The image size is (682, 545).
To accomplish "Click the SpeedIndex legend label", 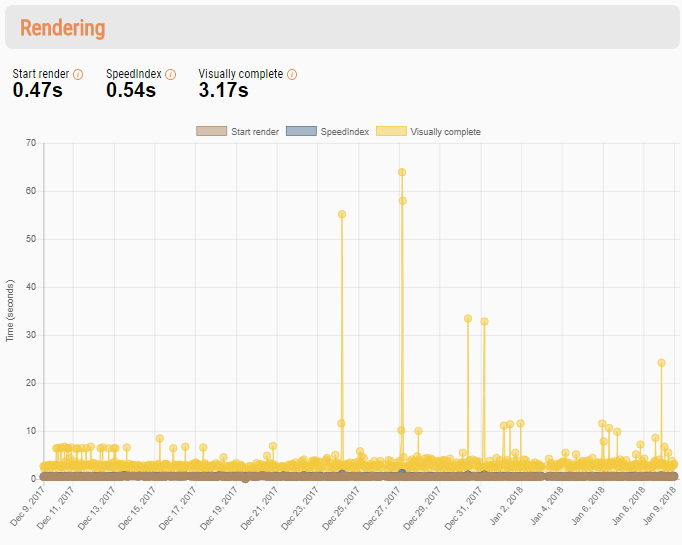I will [345, 131].
